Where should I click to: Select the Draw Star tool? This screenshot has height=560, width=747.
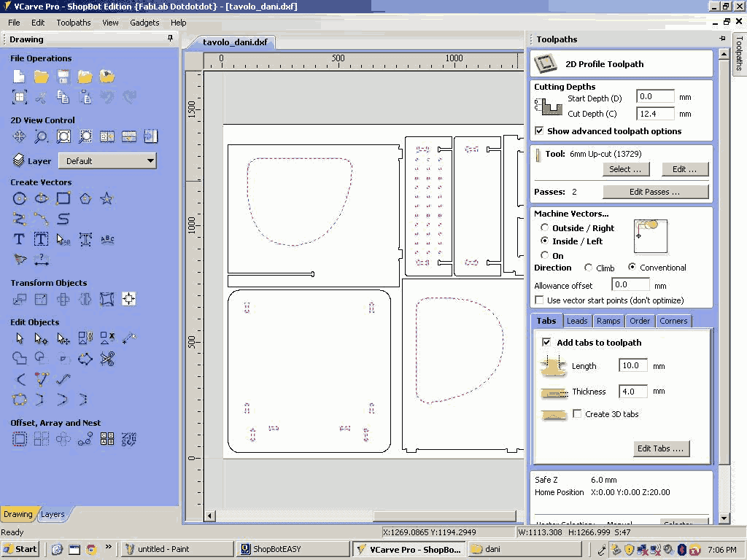click(107, 198)
